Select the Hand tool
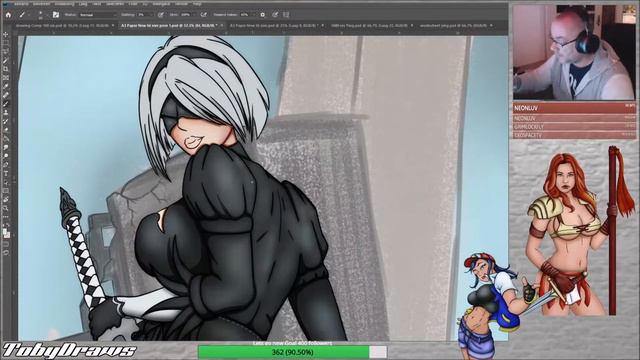The image size is (640, 360). pyautogui.click(x=6, y=199)
